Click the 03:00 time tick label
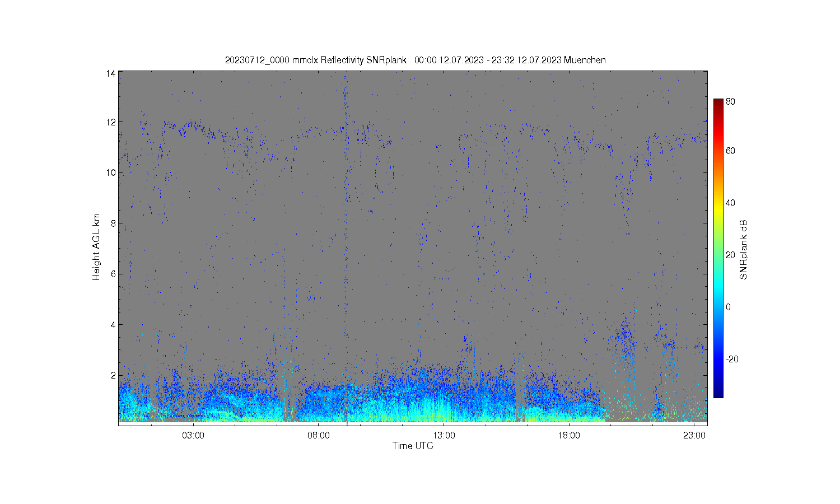Screen dimensions: 840x504 tap(193, 435)
